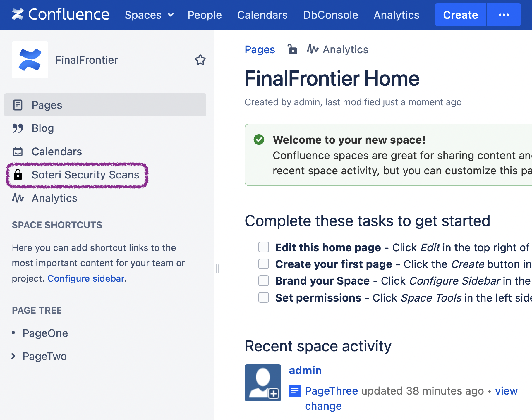
Task: Tick the 'Set permissions' task checkbox
Action: click(263, 297)
